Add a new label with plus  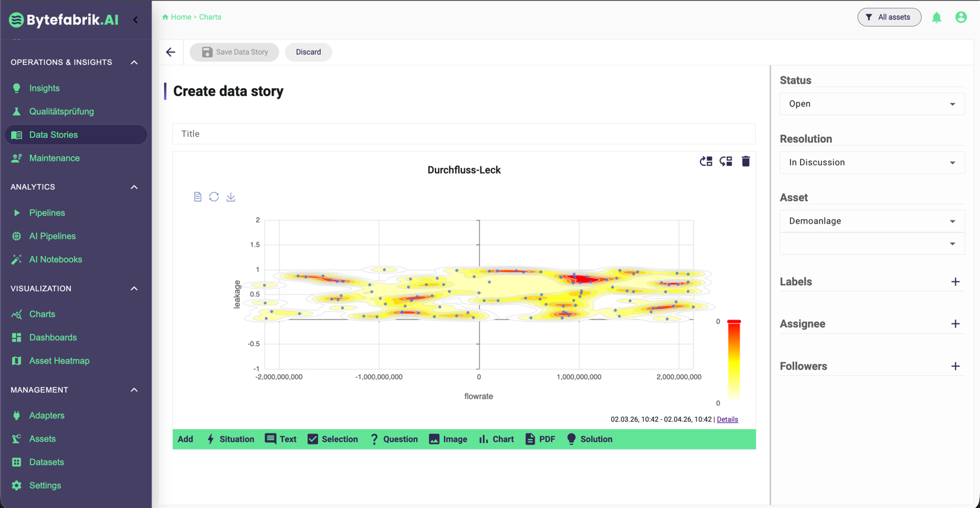[x=955, y=282]
